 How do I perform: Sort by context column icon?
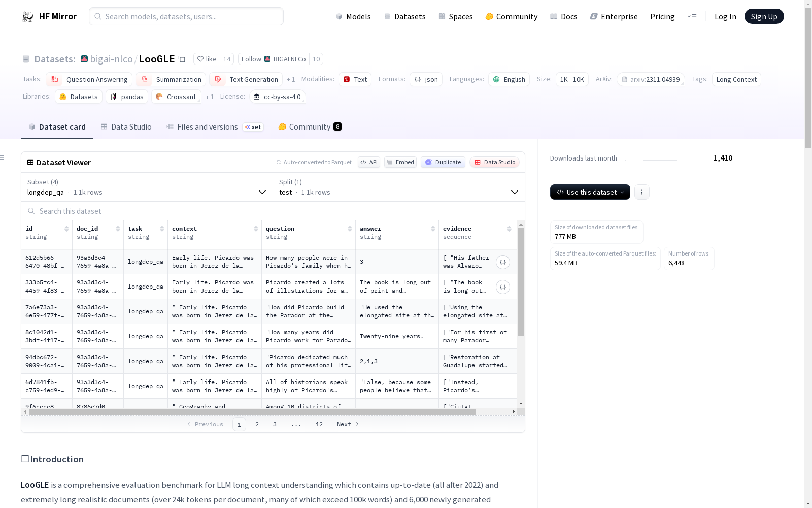pyautogui.click(x=256, y=229)
